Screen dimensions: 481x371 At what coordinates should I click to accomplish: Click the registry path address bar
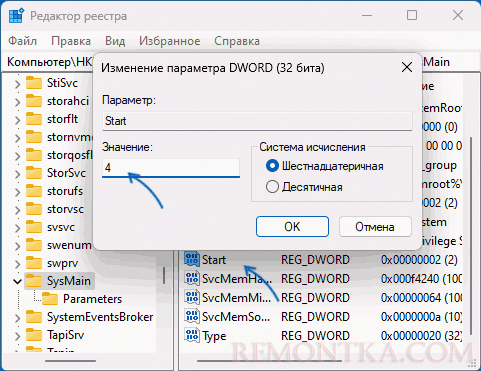(x=240, y=62)
